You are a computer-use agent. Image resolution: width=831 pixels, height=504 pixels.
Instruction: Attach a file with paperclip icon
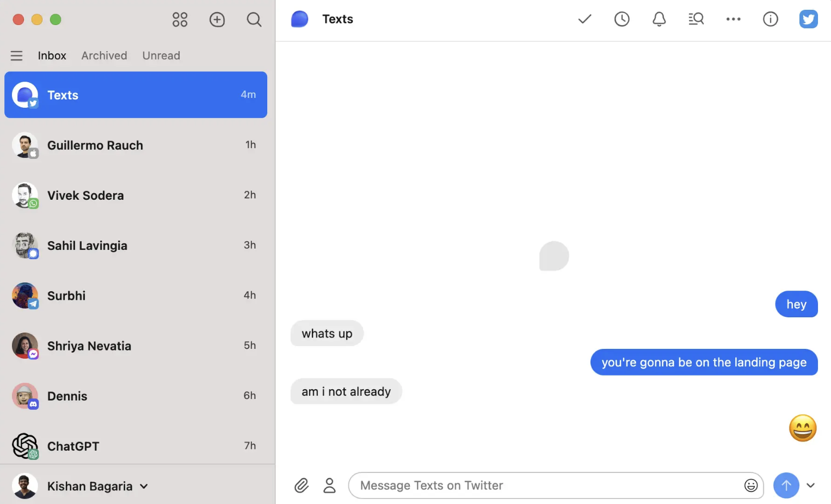pyautogui.click(x=301, y=485)
